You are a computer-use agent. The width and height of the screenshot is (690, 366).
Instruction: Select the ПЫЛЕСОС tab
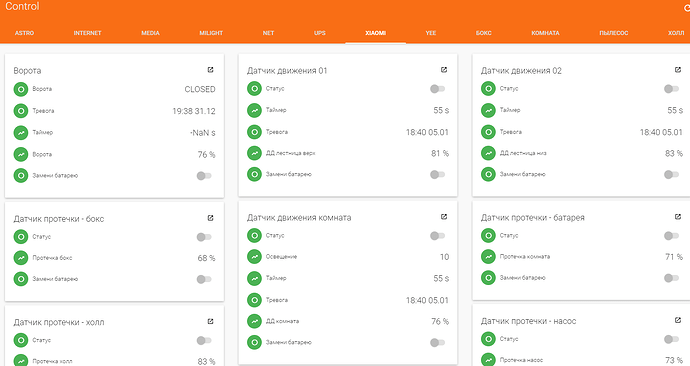tap(613, 33)
